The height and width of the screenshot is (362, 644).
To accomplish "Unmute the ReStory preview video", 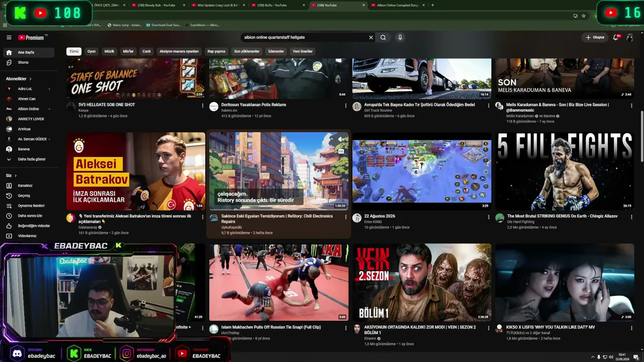I will 341,140.
